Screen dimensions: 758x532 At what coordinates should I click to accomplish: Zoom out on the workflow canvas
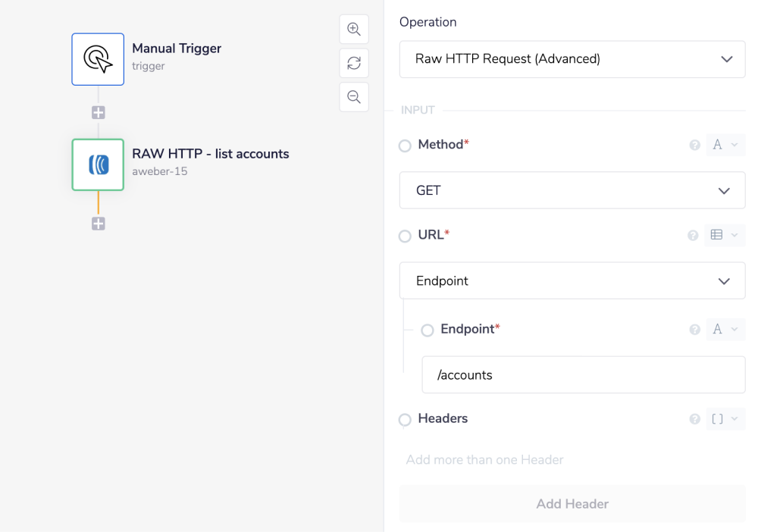(x=354, y=97)
